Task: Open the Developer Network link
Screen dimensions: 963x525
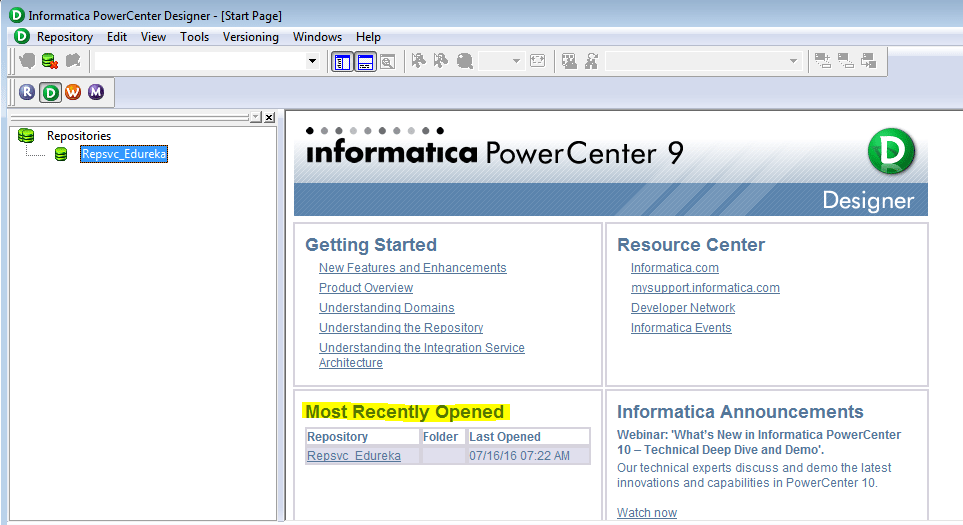Action: click(682, 308)
